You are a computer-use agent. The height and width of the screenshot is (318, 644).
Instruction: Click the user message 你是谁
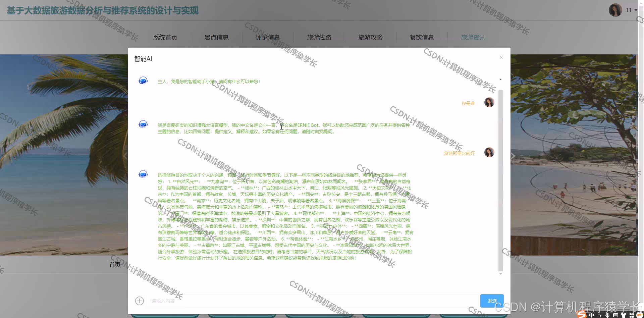point(468,103)
